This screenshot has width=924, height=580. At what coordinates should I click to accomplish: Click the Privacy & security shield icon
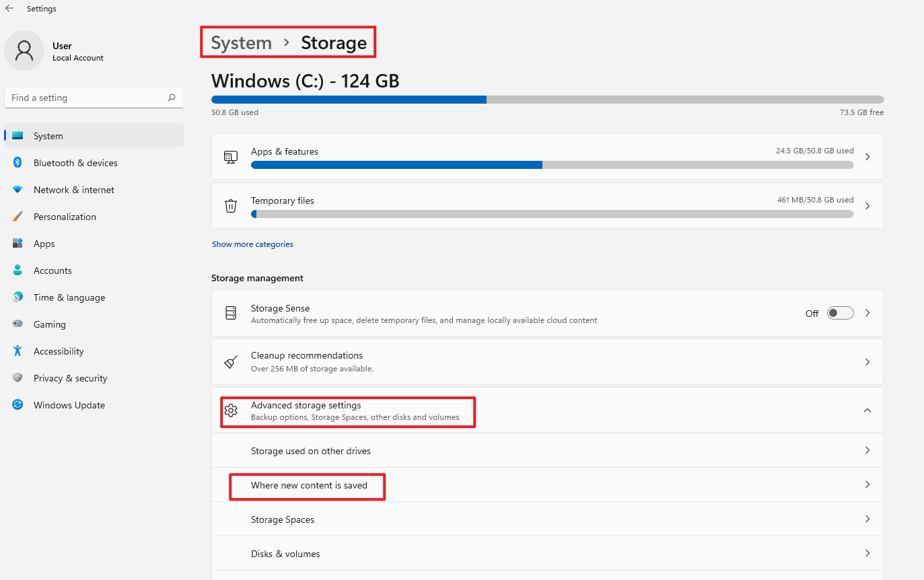(x=17, y=378)
